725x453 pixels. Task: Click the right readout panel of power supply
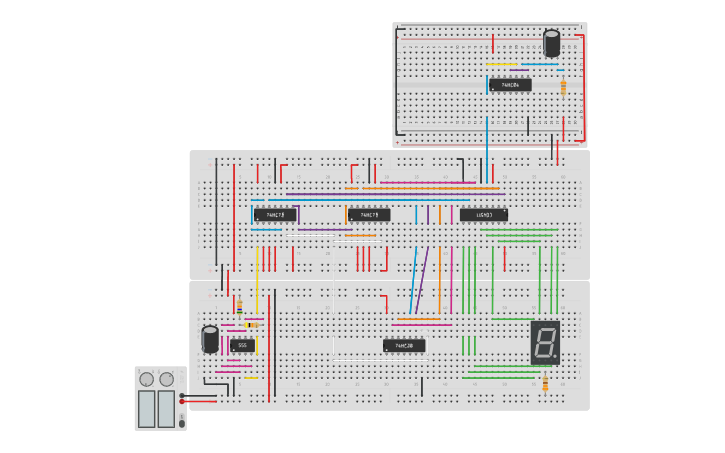(167, 408)
